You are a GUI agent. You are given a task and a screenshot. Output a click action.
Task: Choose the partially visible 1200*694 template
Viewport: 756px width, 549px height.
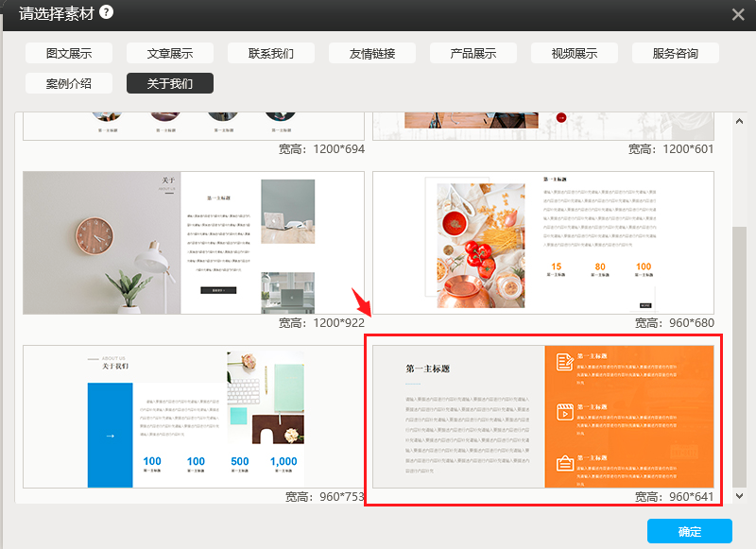(x=194, y=125)
